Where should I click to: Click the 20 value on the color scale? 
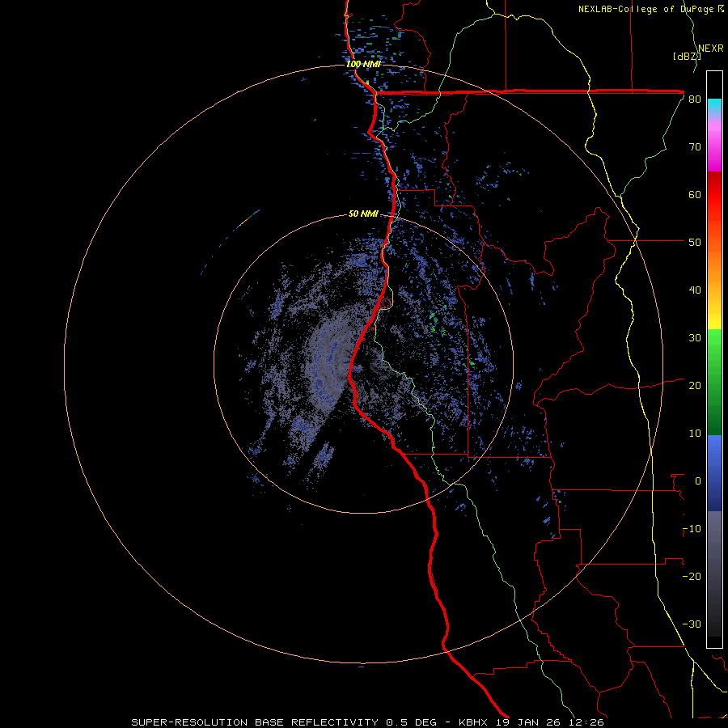(x=695, y=386)
